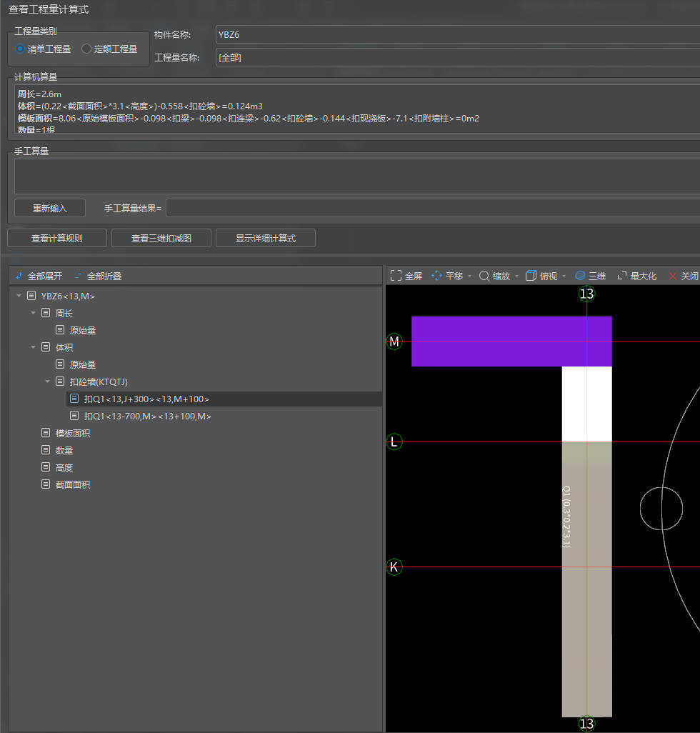
Task: Click axis label K in viewport
Action: point(394,567)
